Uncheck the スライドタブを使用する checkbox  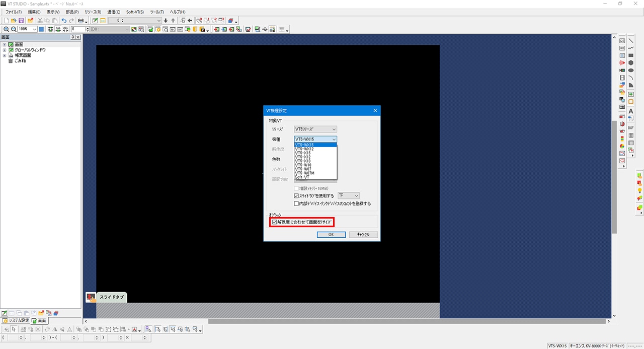296,195
